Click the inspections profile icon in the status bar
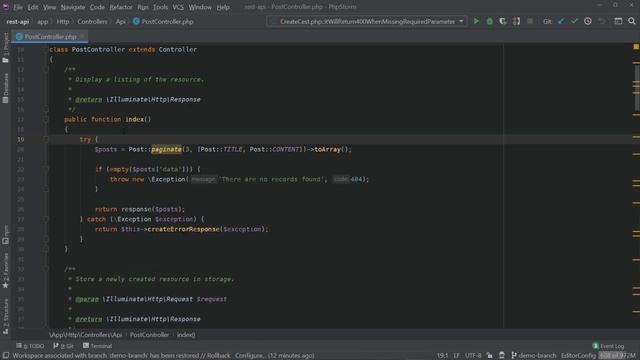 tap(502, 356)
